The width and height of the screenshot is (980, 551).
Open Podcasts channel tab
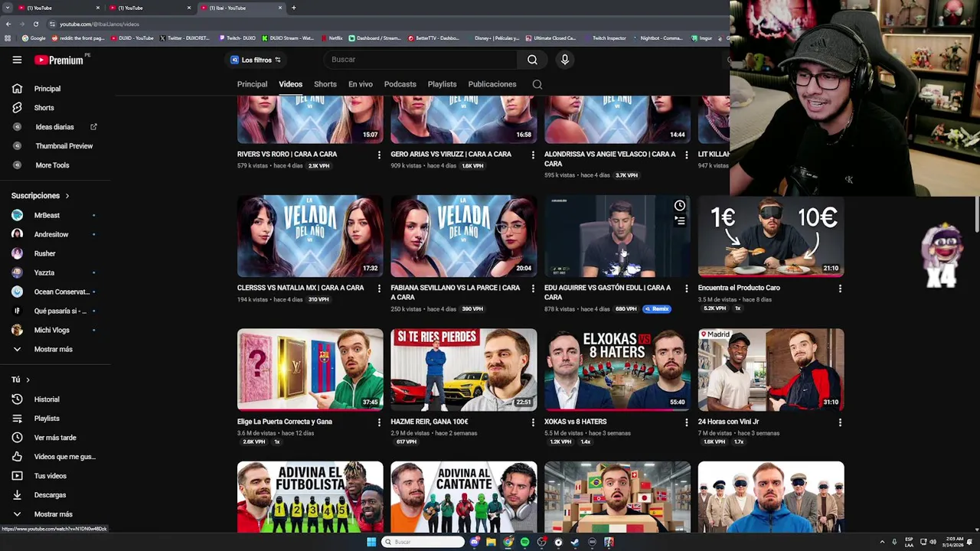pyautogui.click(x=400, y=84)
